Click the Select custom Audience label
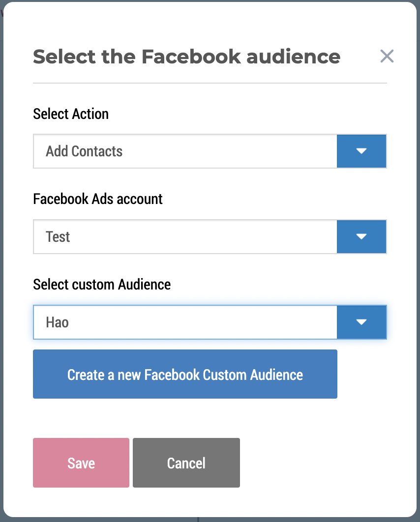420x522 pixels. coord(102,285)
